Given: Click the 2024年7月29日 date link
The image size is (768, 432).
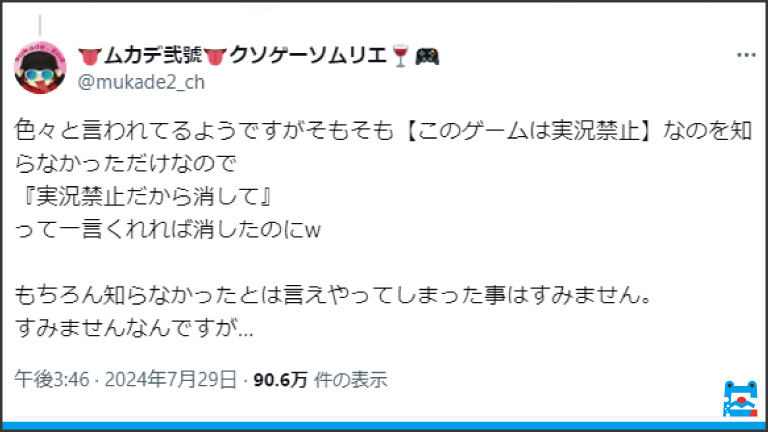Looking at the screenshot, I should click(x=170, y=380).
